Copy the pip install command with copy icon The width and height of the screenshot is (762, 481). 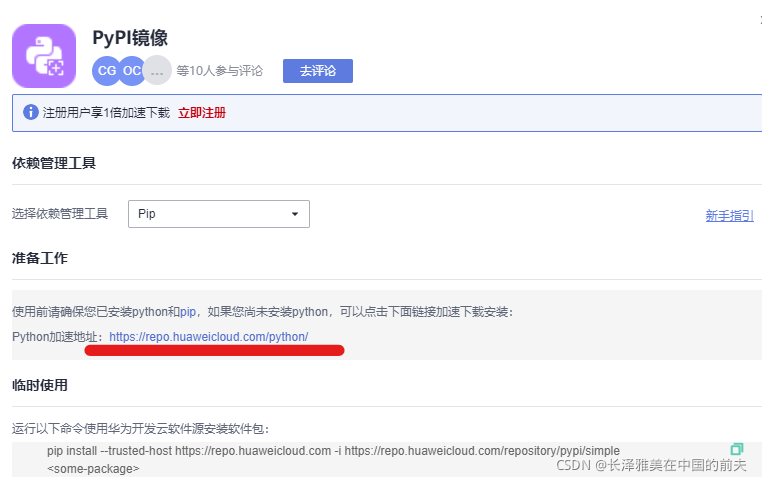pos(737,448)
